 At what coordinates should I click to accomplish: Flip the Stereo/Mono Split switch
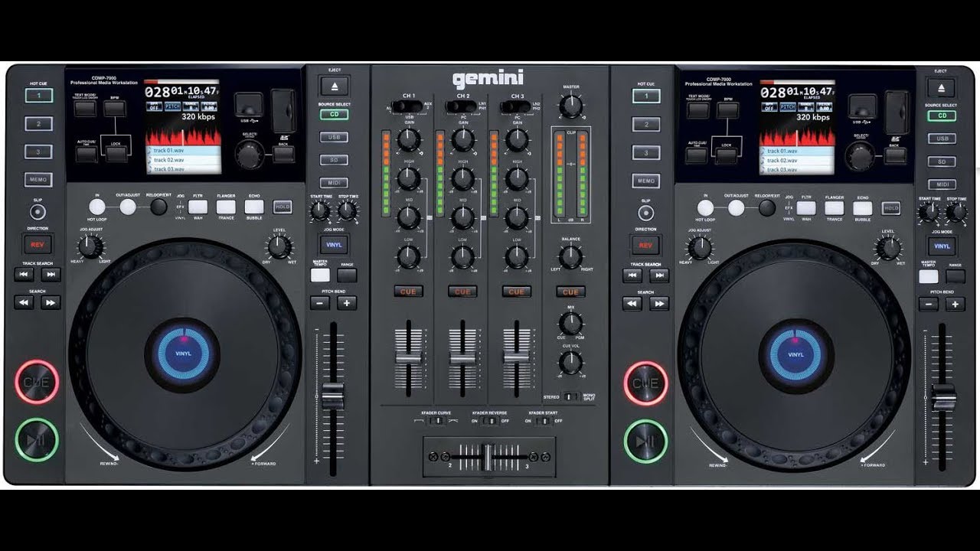tap(571, 396)
